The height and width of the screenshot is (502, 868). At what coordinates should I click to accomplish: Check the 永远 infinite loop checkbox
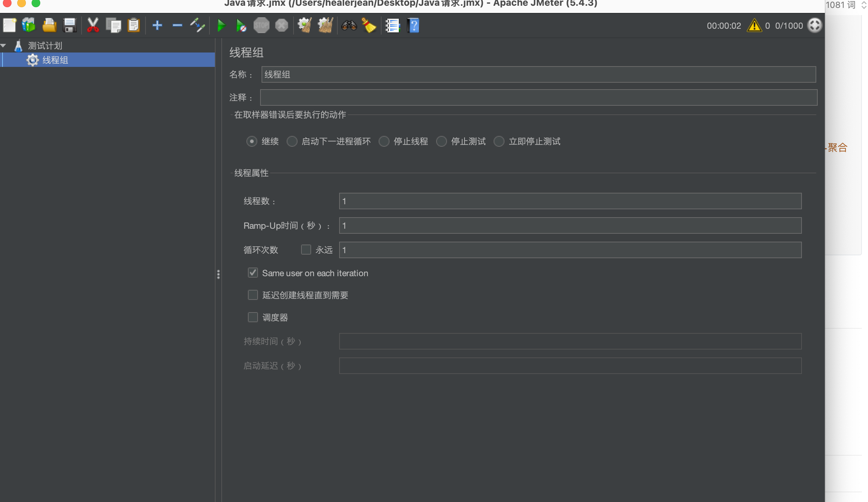click(x=306, y=250)
